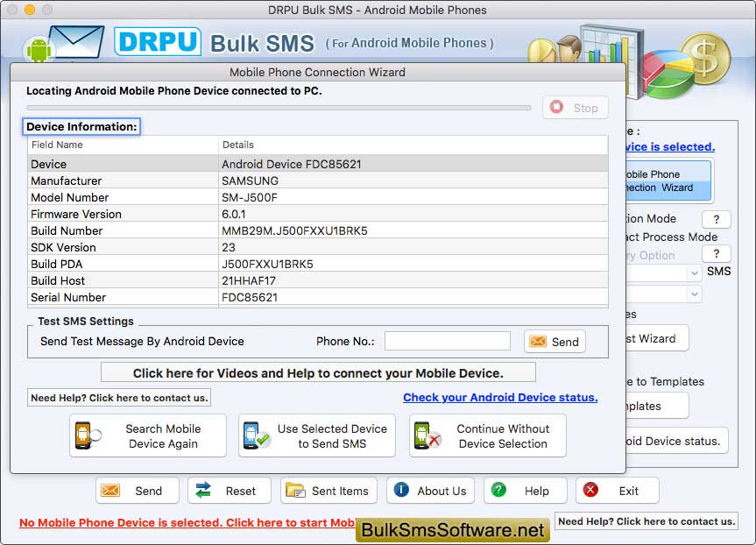Click the green Help question icon

pyautogui.click(x=498, y=490)
